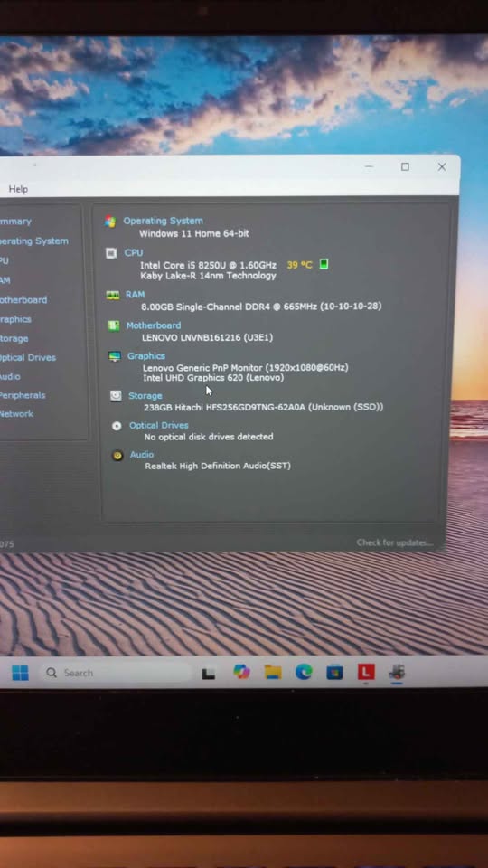The image size is (488, 868).
Task: Select Motherboard in the left sidebar
Action: pos(22,299)
